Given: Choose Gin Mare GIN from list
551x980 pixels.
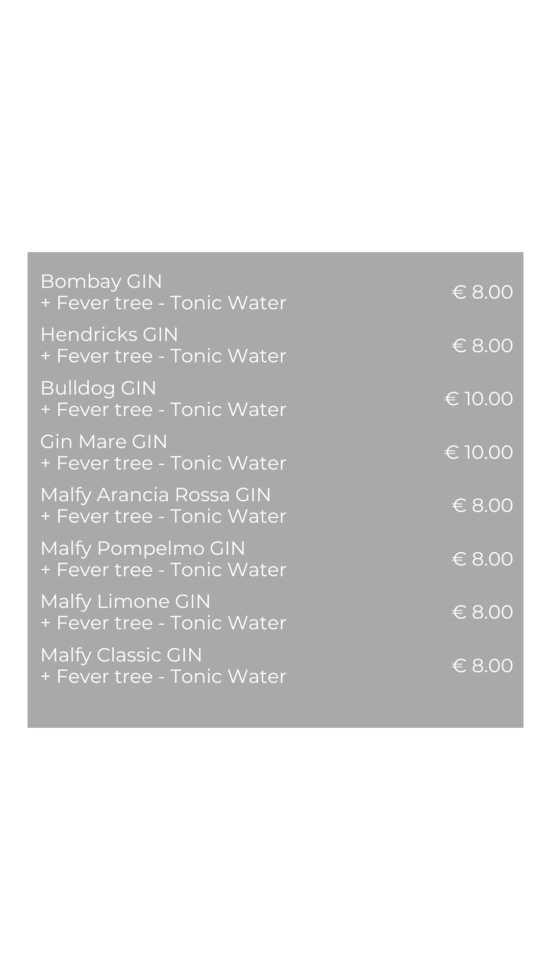Looking at the screenshot, I should click(x=104, y=442).
